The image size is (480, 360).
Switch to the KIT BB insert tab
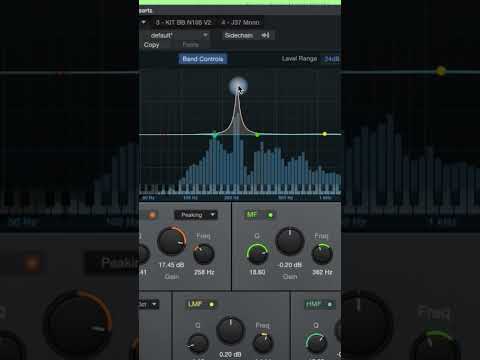click(183, 22)
